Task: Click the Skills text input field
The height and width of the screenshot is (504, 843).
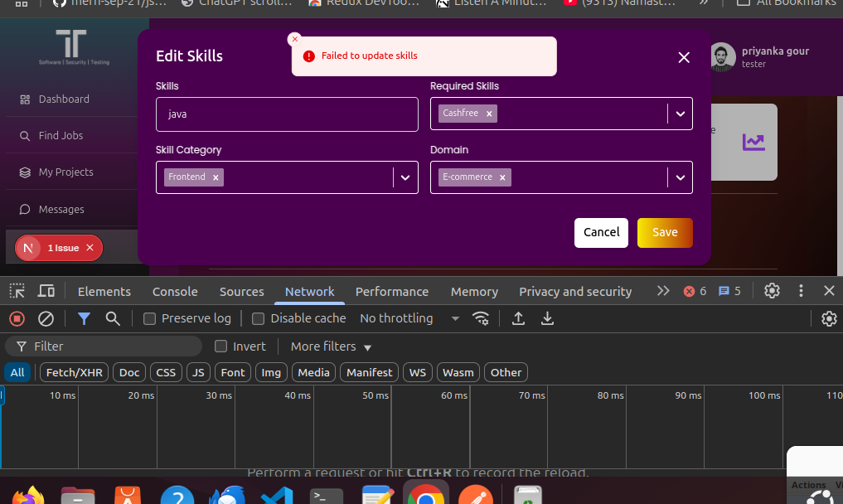Action: pos(287,114)
